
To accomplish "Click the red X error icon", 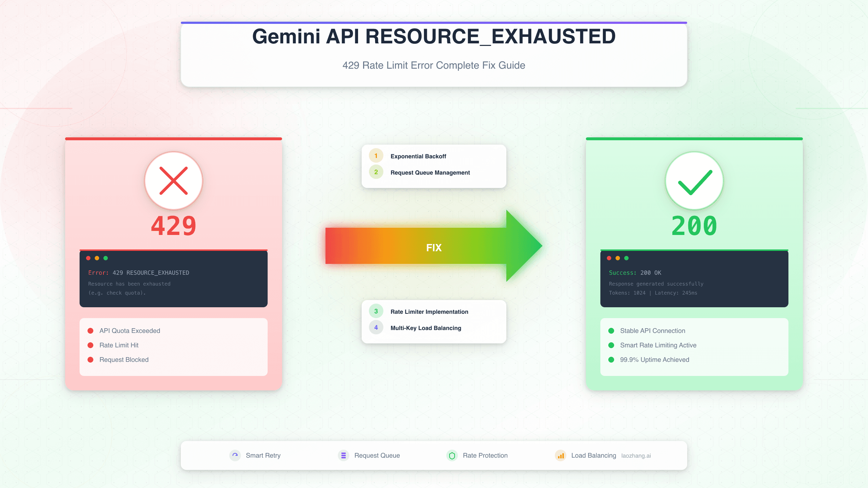I will [x=173, y=180].
